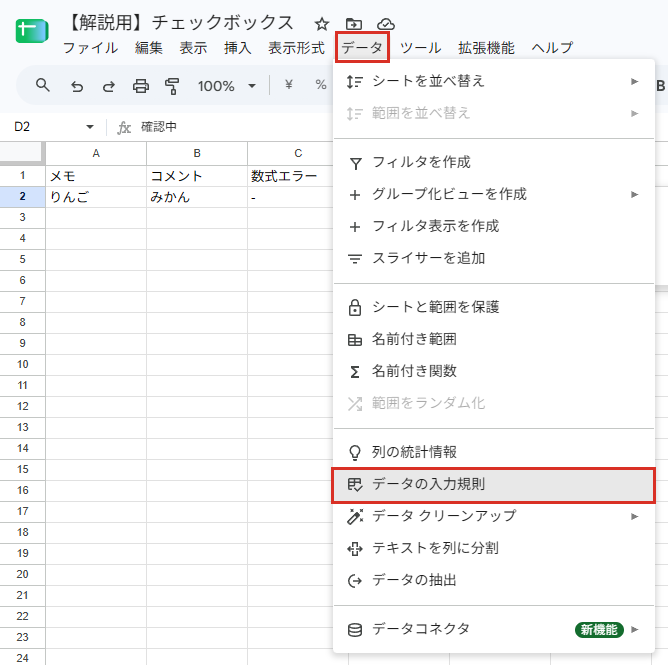Open the 拡張機能 menu
Screen dimensions: 668x665
point(486,48)
